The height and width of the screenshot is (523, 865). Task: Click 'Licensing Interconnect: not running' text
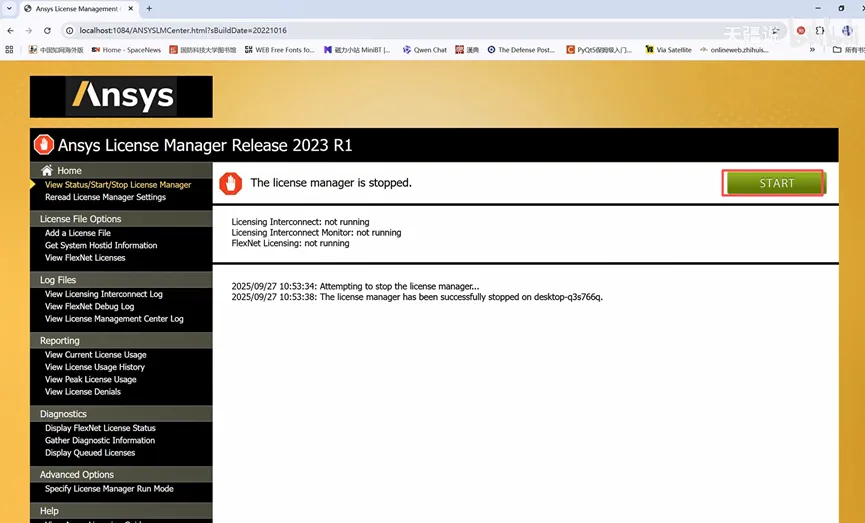point(300,222)
